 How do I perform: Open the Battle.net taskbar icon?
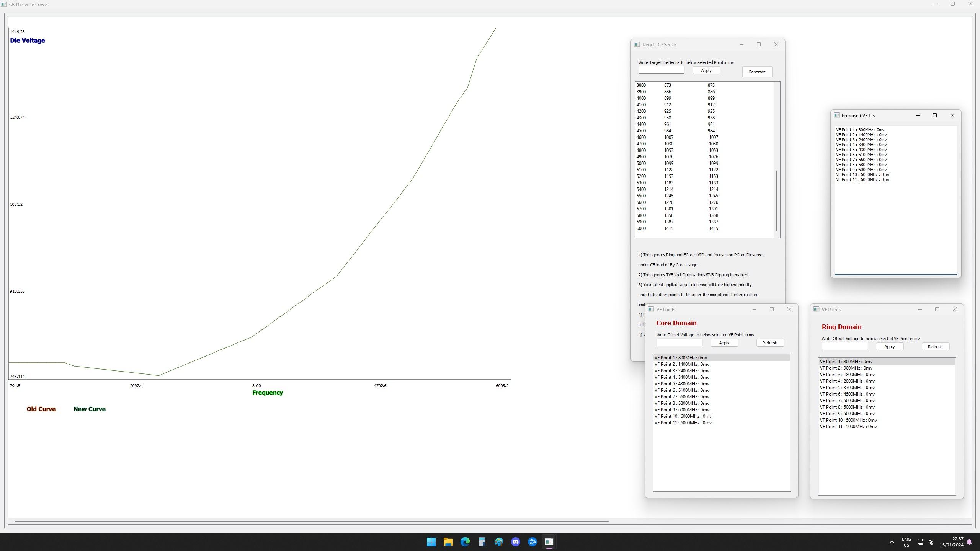[x=532, y=542]
